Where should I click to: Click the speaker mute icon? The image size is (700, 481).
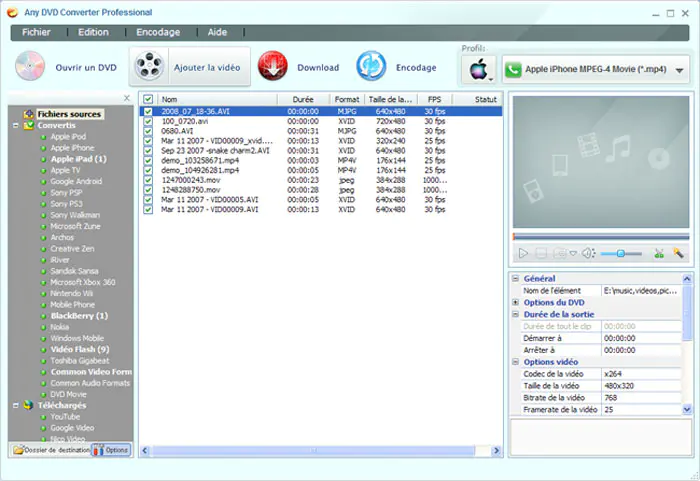click(588, 253)
